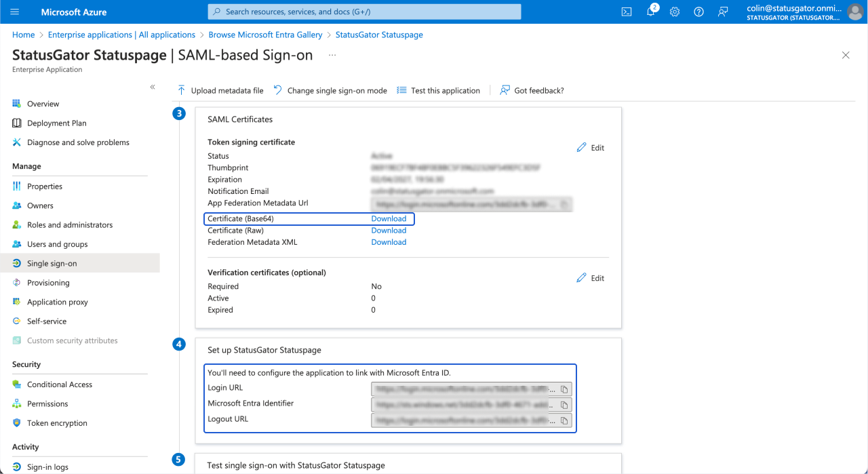Click Upload metadata file
868x474 pixels.
pyautogui.click(x=220, y=90)
